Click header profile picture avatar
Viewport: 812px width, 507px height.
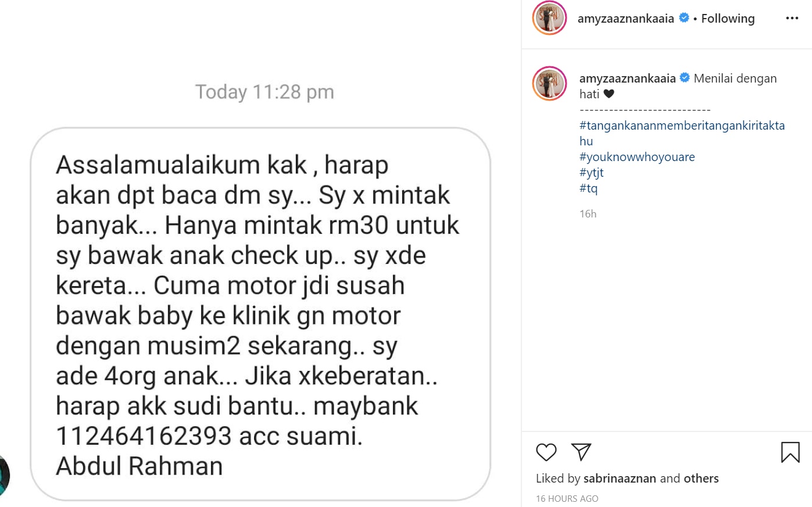point(549,18)
